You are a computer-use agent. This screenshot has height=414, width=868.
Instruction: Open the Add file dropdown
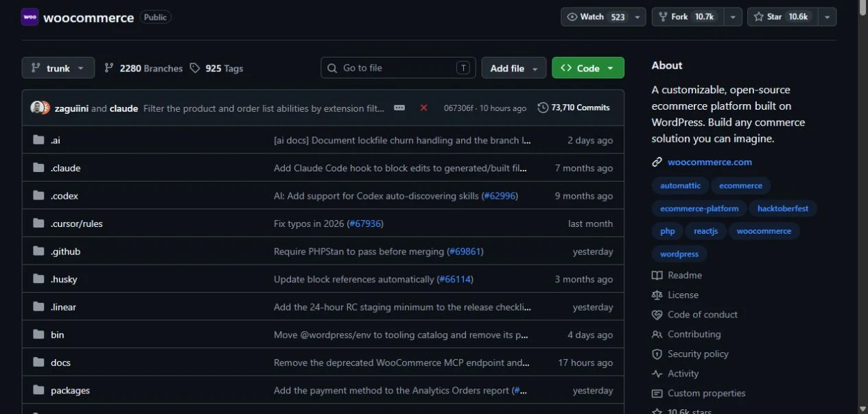[x=514, y=68]
